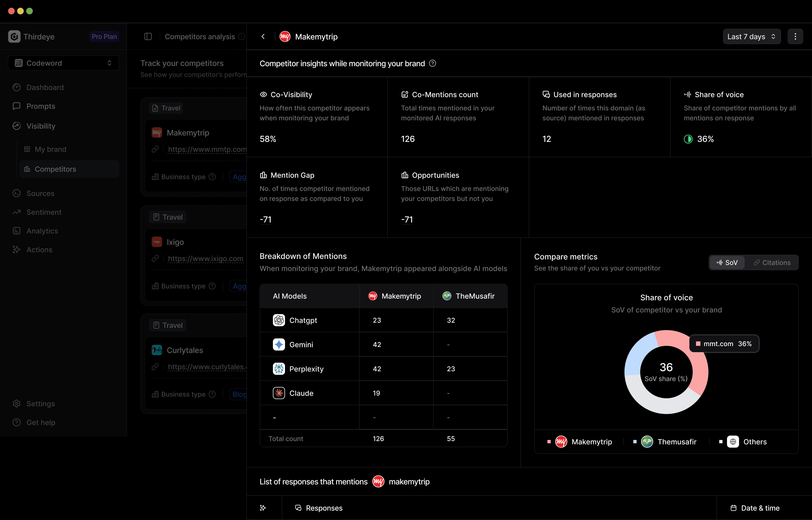Screen dimensions: 812x520
Task: Click help icon next to competitor insights heading
Action: coord(433,63)
